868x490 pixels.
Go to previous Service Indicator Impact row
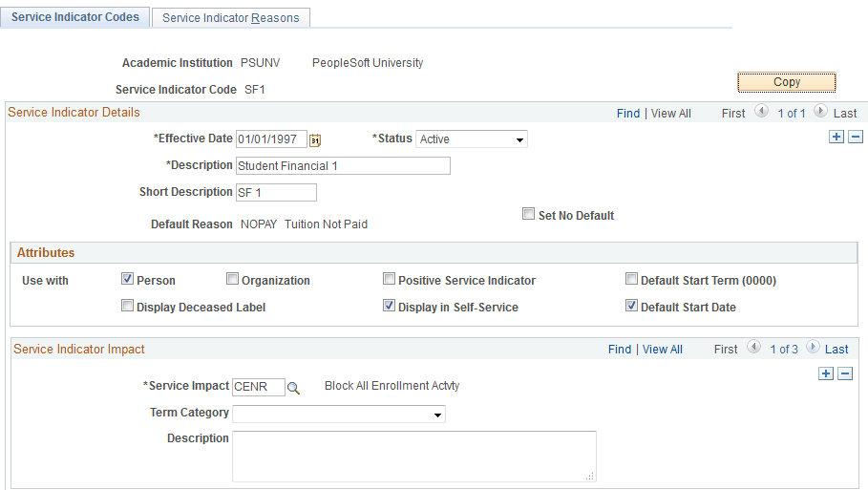754,349
